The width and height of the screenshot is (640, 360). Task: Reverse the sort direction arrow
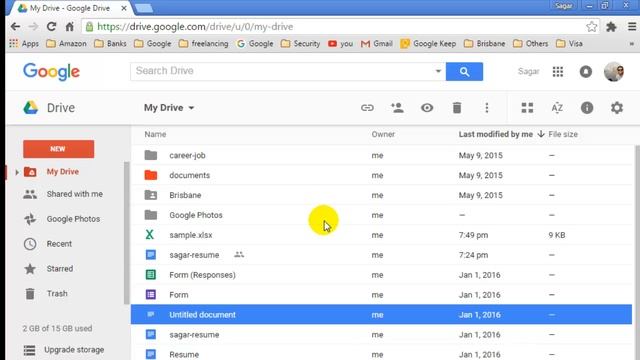[x=541, y=134]
